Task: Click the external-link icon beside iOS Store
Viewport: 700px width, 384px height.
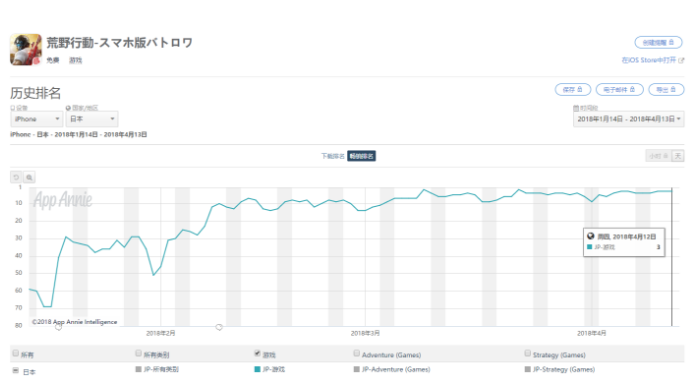Action: 681,60
